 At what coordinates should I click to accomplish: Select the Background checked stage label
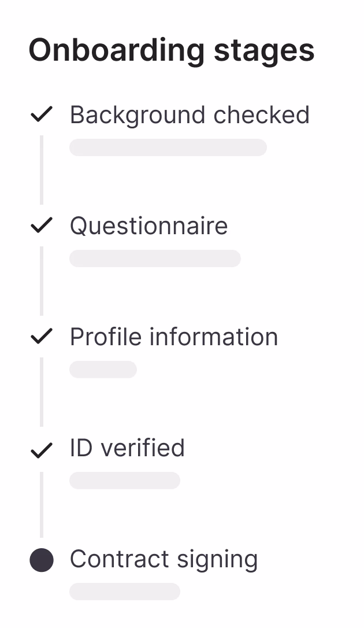190,114
